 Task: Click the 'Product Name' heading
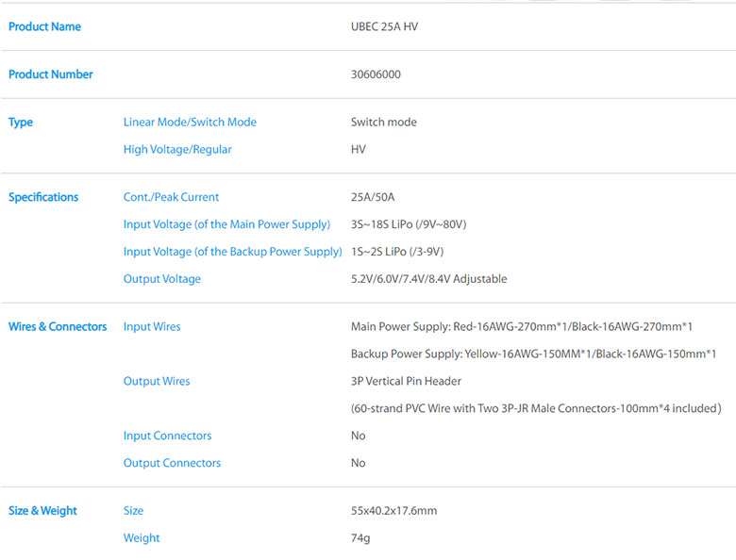point(44,26)
